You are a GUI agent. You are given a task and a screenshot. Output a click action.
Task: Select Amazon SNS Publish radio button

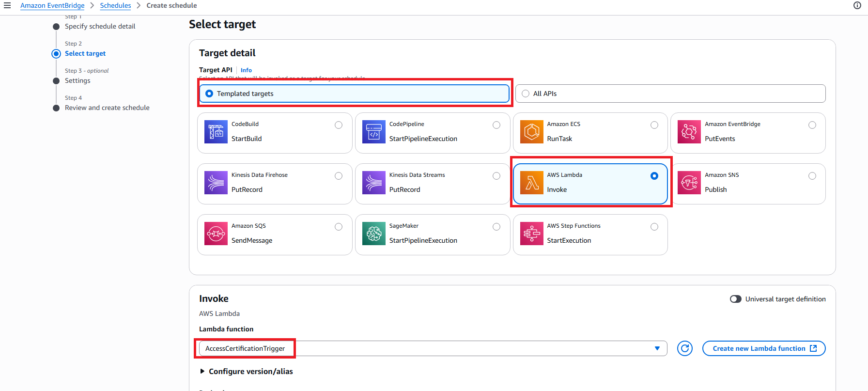pos(812,176)
